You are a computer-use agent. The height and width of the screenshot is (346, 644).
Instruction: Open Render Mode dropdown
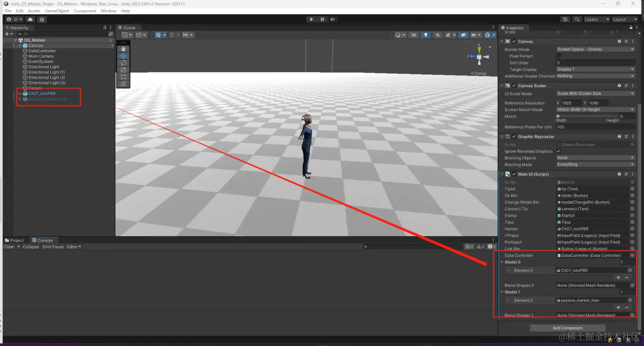click(595, 49)
